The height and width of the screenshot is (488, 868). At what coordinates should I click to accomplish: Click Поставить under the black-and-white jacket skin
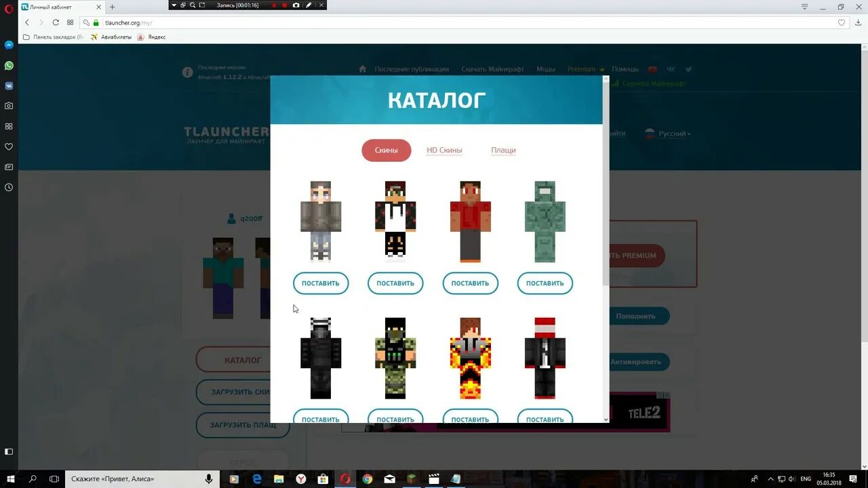tap(395, 283)
